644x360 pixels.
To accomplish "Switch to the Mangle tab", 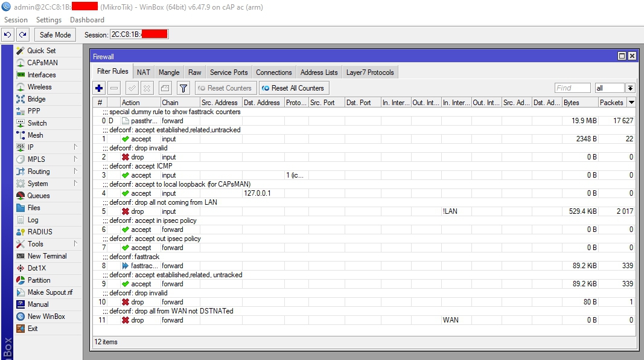I will coord(169,72).
